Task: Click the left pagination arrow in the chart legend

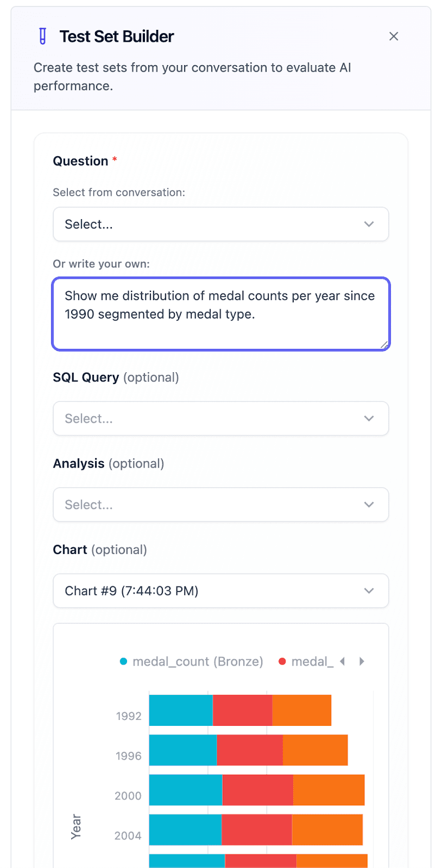Action: point(343,661)
